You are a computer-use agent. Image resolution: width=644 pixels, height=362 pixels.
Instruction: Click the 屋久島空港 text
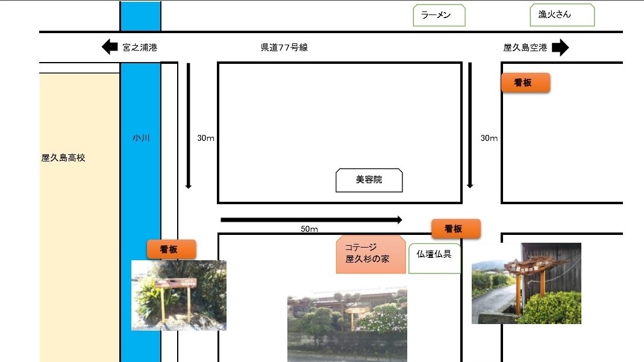coord(525,48)
